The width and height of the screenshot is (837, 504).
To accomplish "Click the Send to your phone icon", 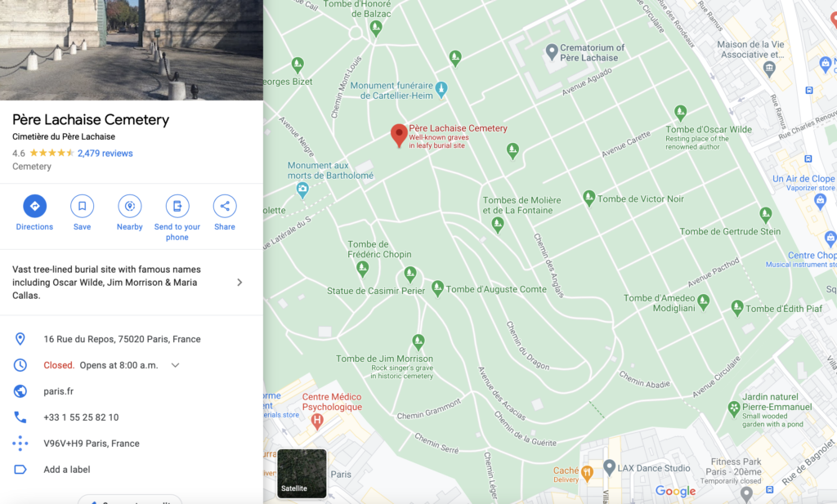I will (177, 206).
